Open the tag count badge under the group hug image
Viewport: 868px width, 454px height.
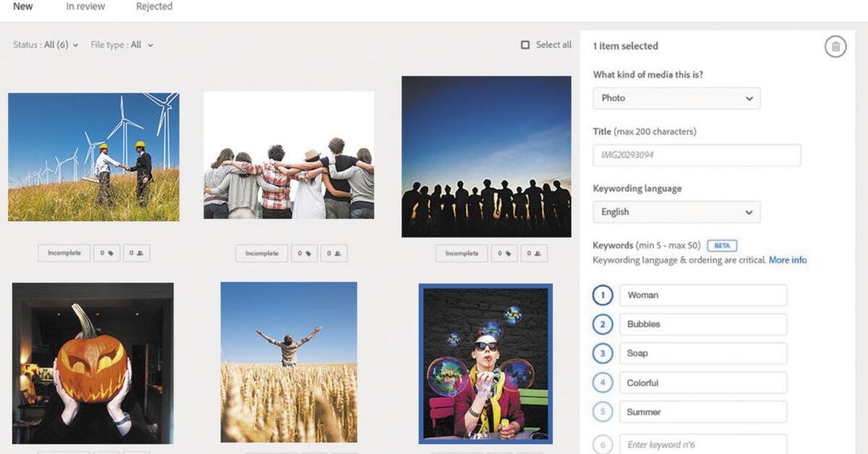tap(304, 253)
